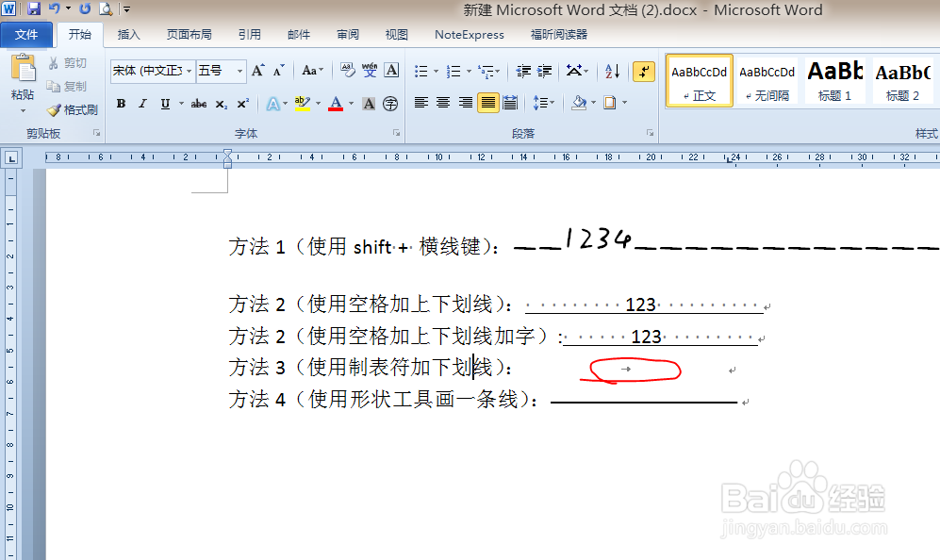Open the Text Highlight Color tool
The height and width of the screenshot is (560, 940).
point(302,104)
